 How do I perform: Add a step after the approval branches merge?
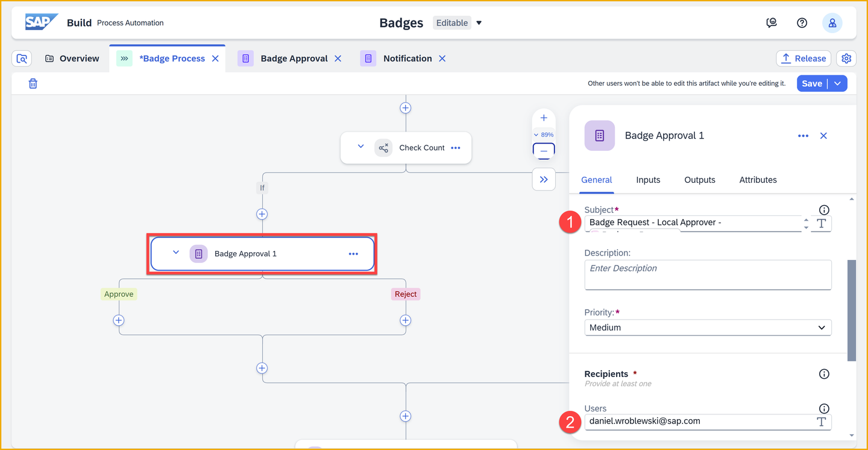[x=262, y=368]
